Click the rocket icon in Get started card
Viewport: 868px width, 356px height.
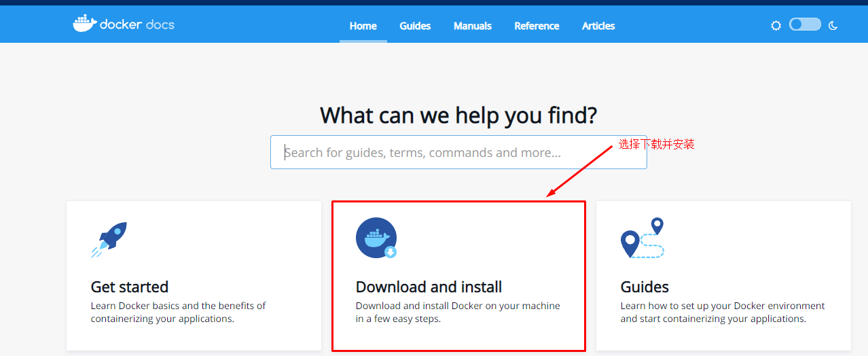coord(109,239)
